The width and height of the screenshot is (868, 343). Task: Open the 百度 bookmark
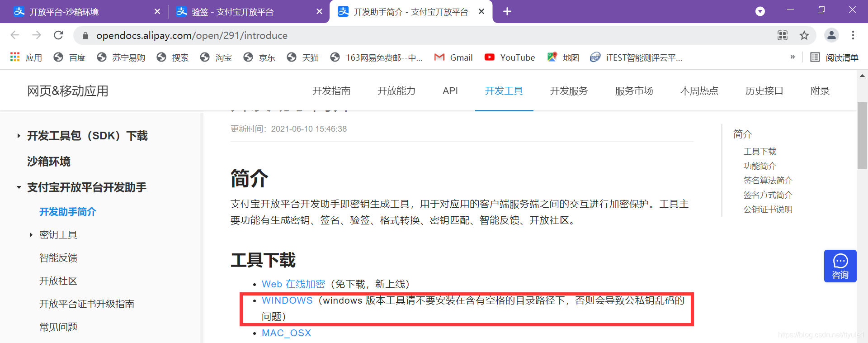[x=70, y=57]
